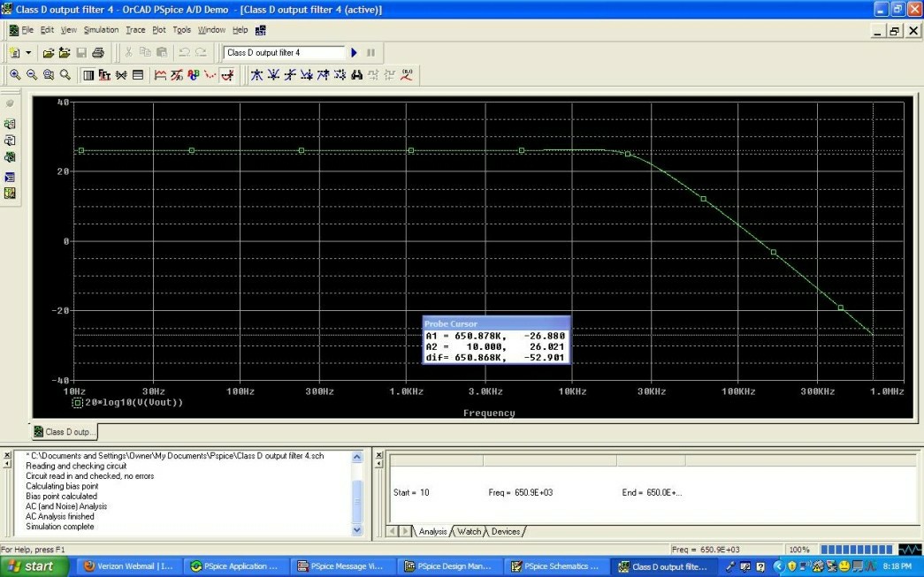This screenshot has width=924, height=577.
Task: Toggle the Mark Data Points icon
Action: [210, 75]
